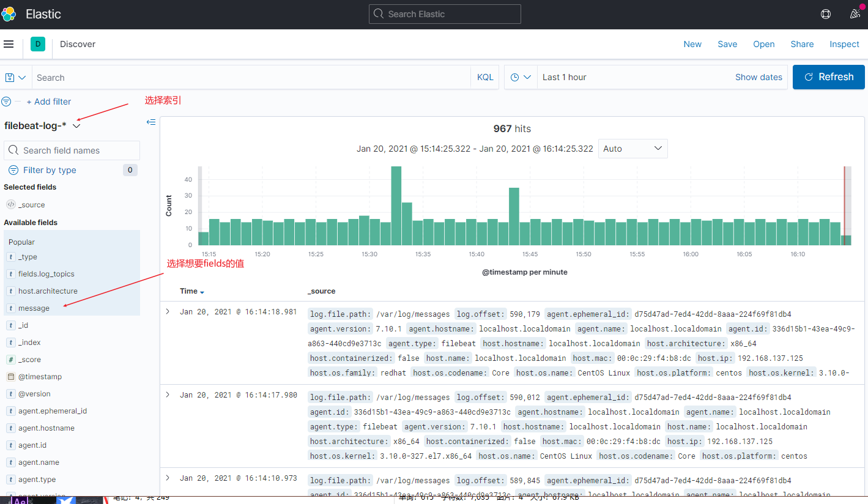Click the _source column header

(321, 291)
